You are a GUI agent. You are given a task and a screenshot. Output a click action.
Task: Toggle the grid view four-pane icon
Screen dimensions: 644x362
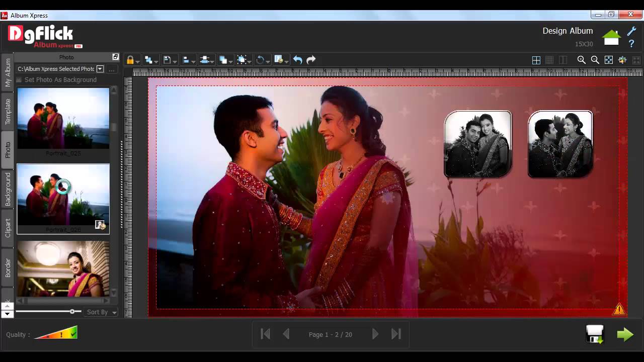(536, 60)
